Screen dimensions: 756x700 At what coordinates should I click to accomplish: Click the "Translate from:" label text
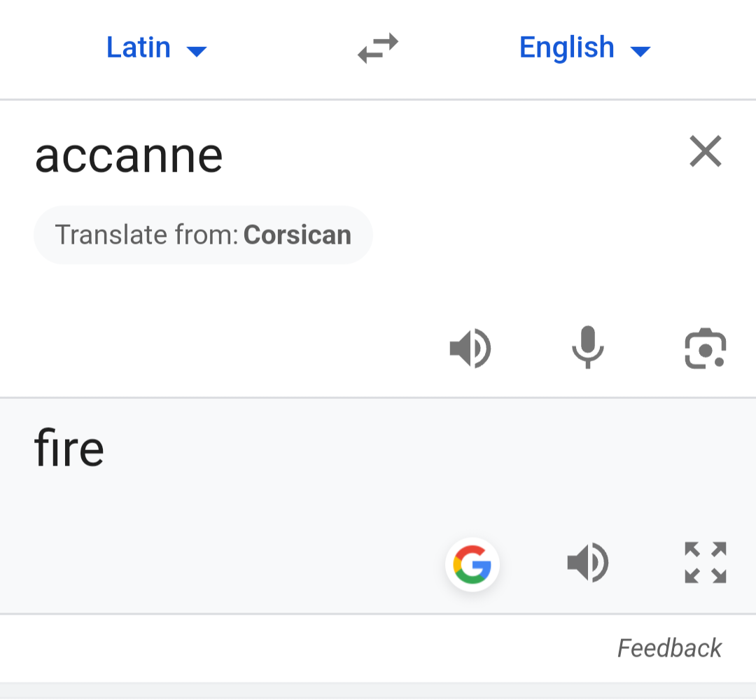pos(147,235)
